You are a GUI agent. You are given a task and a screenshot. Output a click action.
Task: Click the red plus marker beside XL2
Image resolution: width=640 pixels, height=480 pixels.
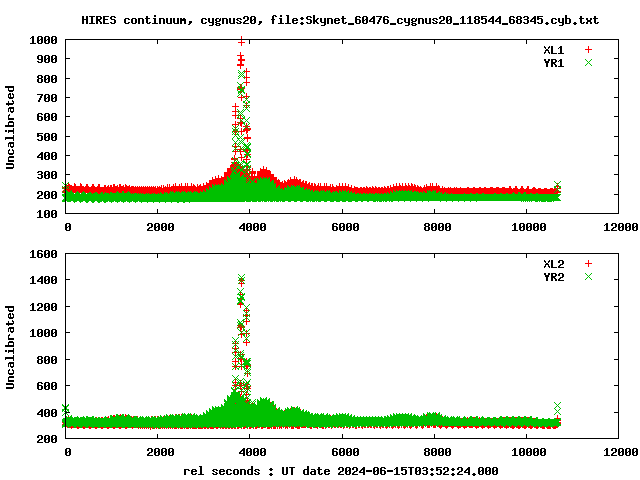click(x=588, y=264)
